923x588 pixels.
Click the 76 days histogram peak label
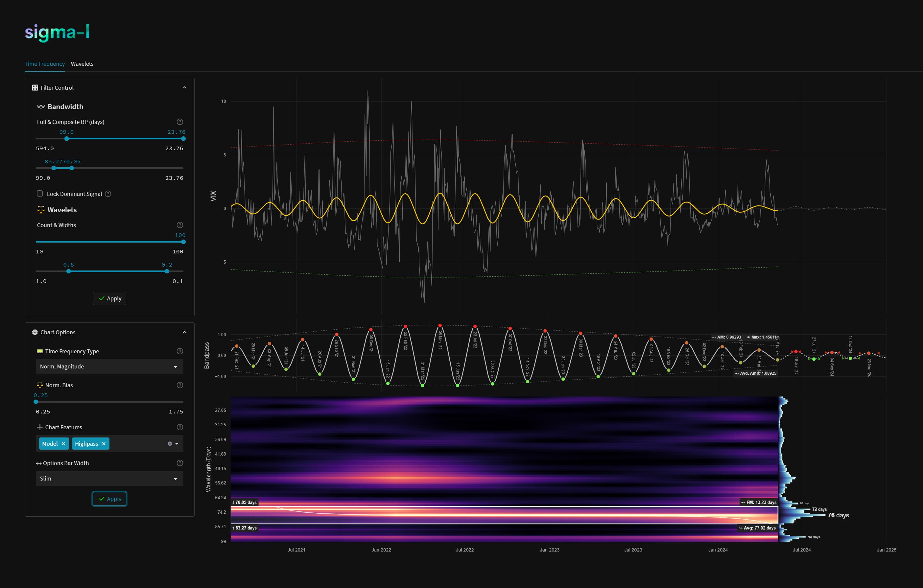[x=838, y=515]
